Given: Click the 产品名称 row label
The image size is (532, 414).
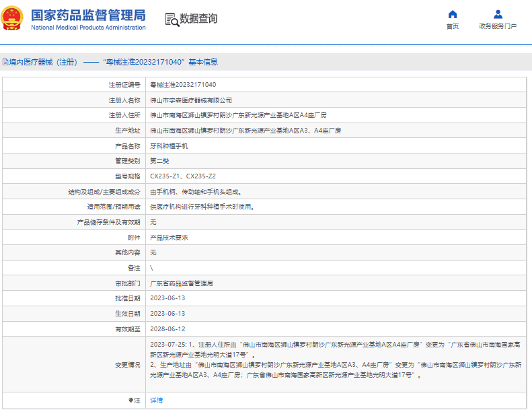Looking at the screenshot, I should tap(128, 146).
